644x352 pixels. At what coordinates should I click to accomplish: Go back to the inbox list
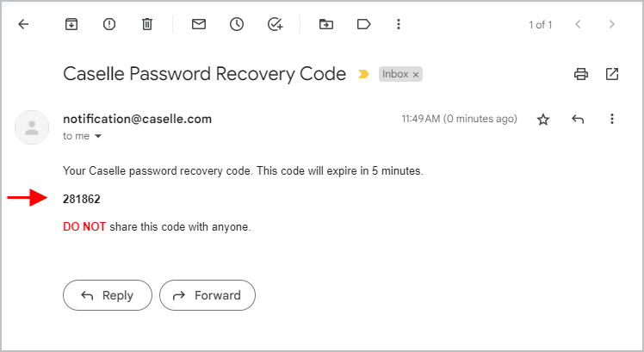23,24
